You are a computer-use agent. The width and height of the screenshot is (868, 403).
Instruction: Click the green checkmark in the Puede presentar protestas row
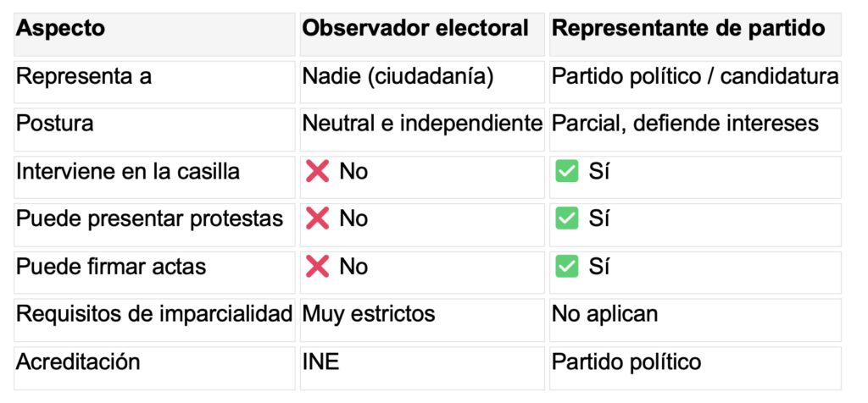click(566, 219)
